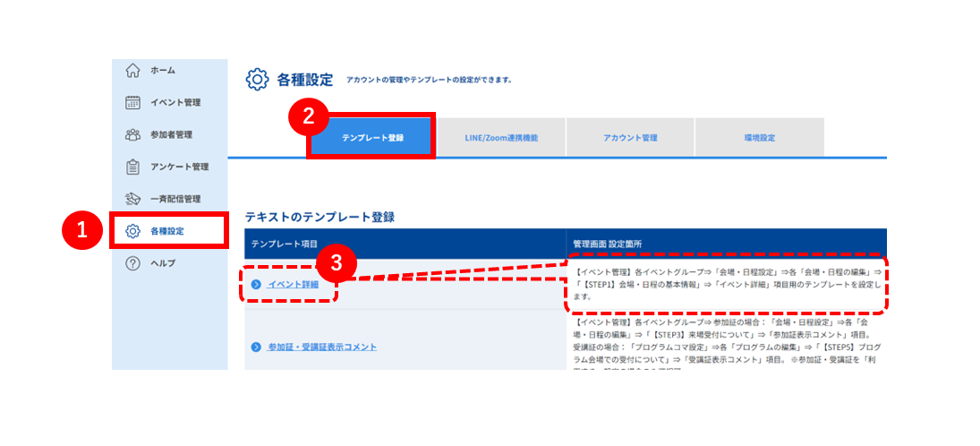Open the 環境設定 tab

pos(759,137)
